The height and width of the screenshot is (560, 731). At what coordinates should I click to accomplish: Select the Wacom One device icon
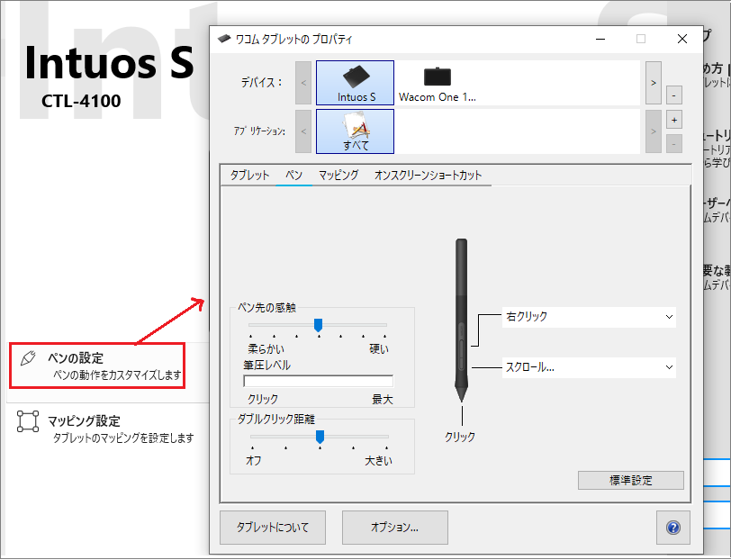click(x=438, y=83)
